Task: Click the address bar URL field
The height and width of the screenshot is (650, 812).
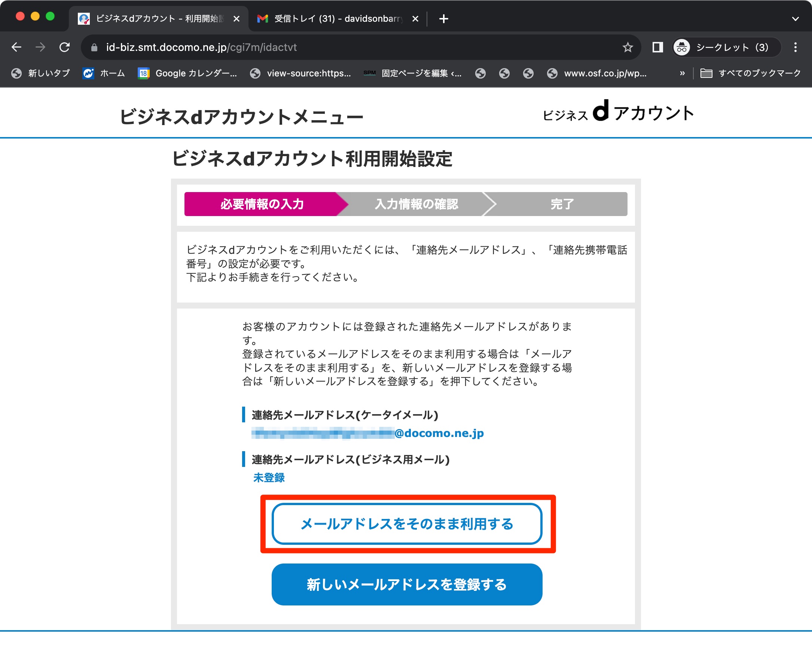Action: (361, 47)
